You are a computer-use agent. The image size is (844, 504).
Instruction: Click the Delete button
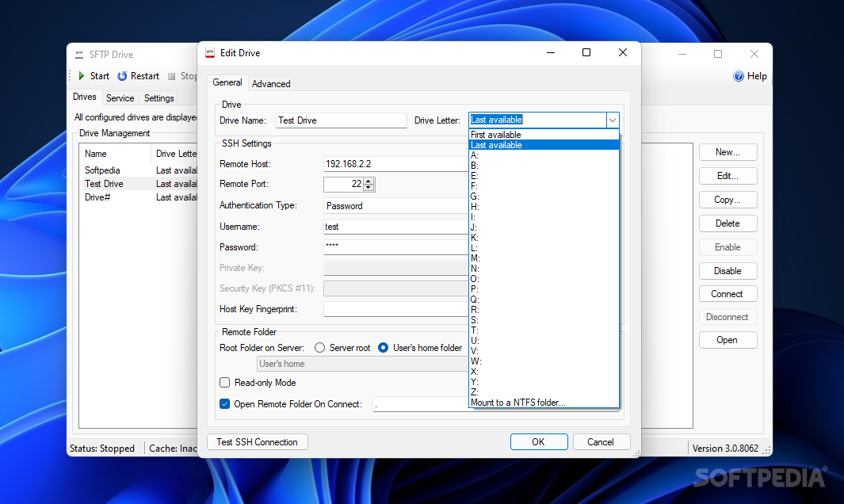(728, 223)
